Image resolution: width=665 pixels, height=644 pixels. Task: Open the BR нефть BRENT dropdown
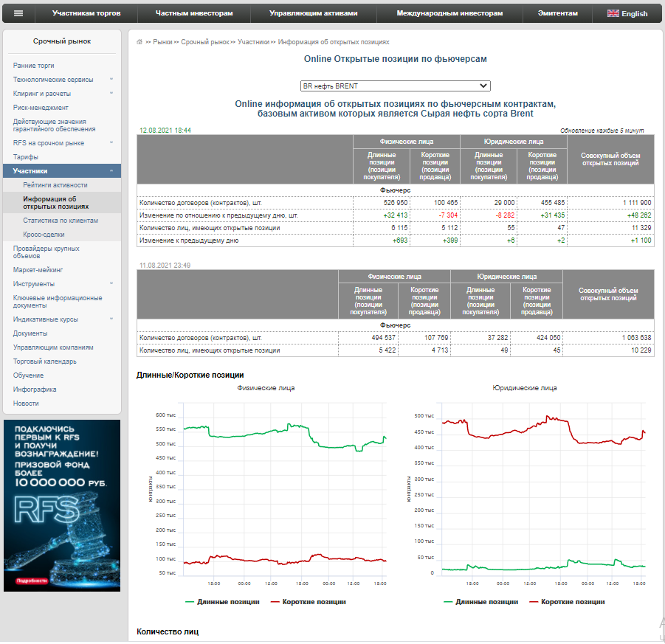396,86
